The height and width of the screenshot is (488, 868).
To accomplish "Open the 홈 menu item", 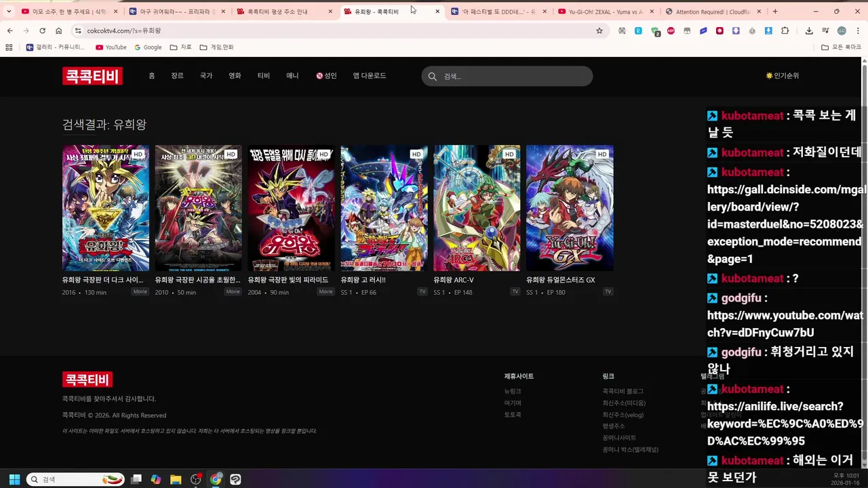I will point(152,76).
